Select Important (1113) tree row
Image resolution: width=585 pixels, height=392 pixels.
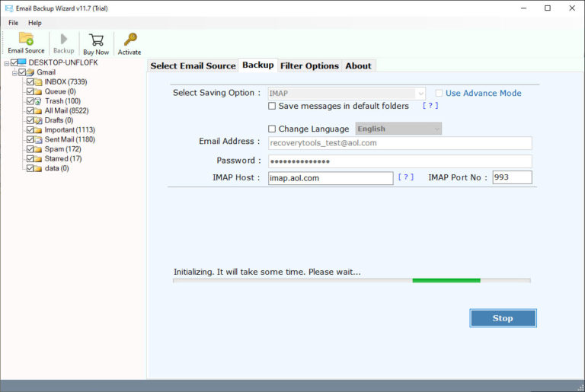(x=70, y=130)
